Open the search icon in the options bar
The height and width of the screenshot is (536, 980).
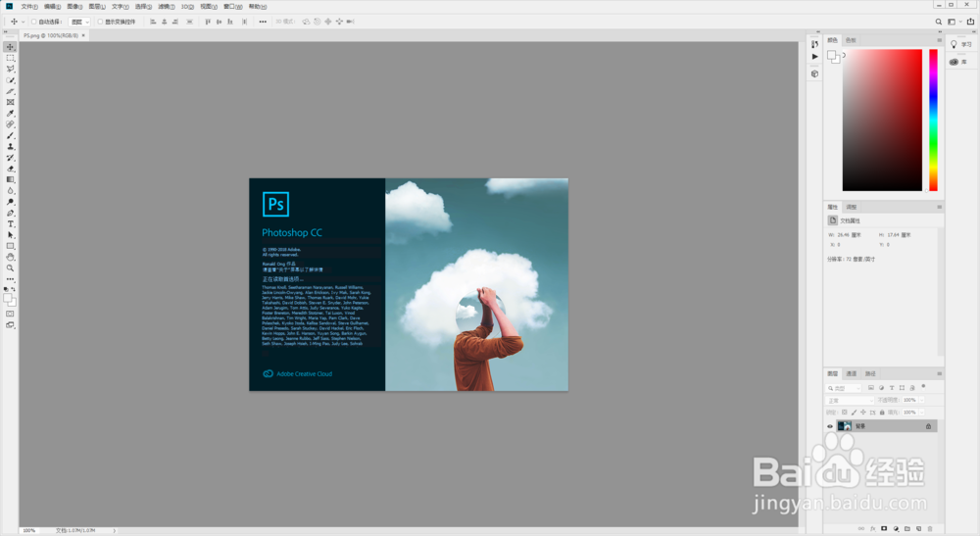pyautogui.click(x=938, y=22)
